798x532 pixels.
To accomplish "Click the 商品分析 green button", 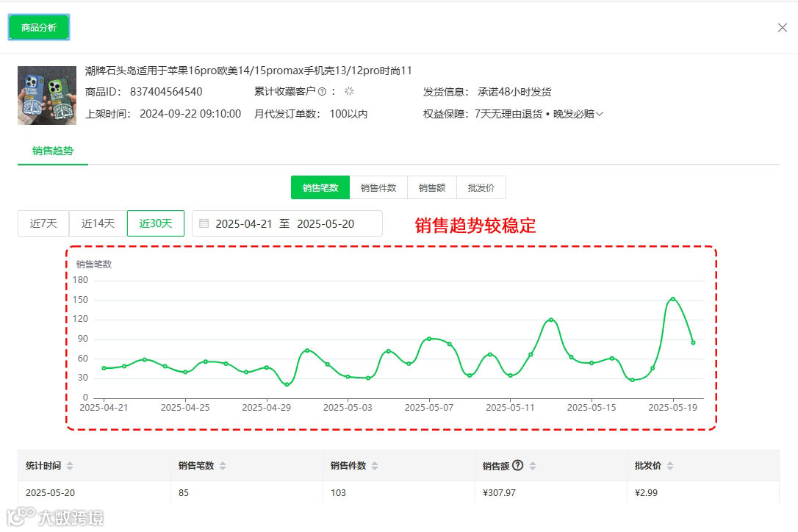I will click(39, 27).
